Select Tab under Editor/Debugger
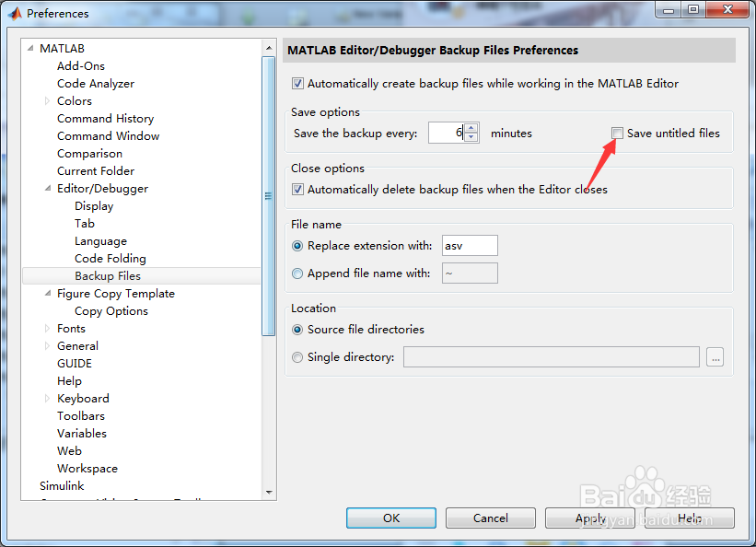 [x=85, y=224]
